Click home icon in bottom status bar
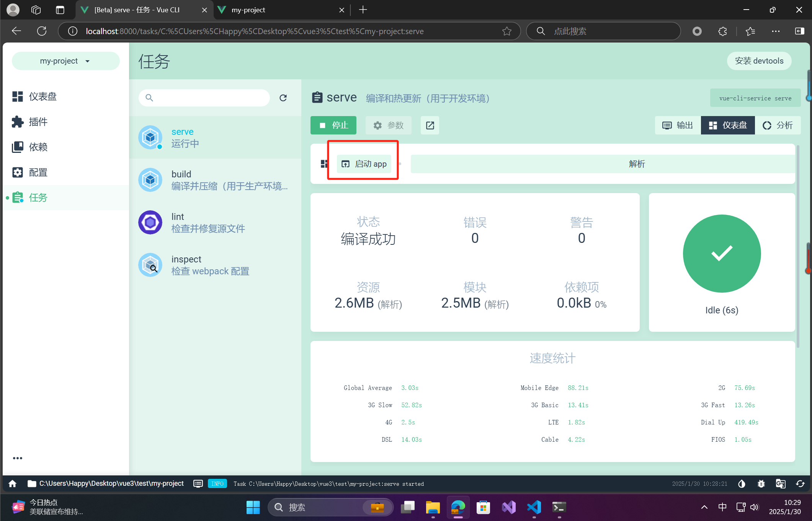The width and height of the screenshot is (812, 521). pyautogui.click(x=13, y=483)
